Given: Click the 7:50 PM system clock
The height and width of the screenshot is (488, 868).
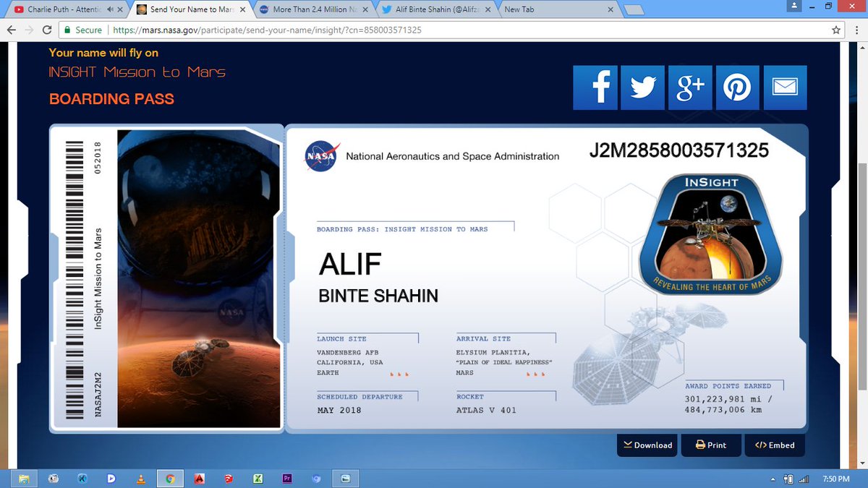Looking at the screenshot, I should (838, 479).
